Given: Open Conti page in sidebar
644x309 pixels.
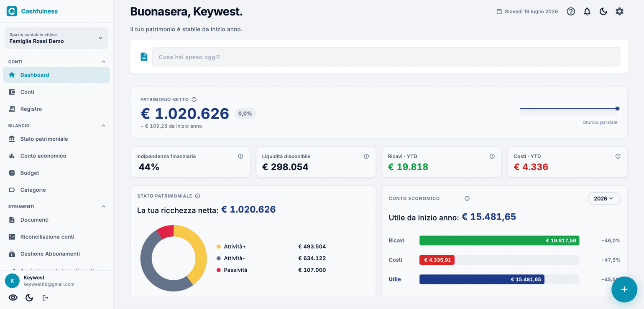Looking at the screenshot, I should pos(56,92).
